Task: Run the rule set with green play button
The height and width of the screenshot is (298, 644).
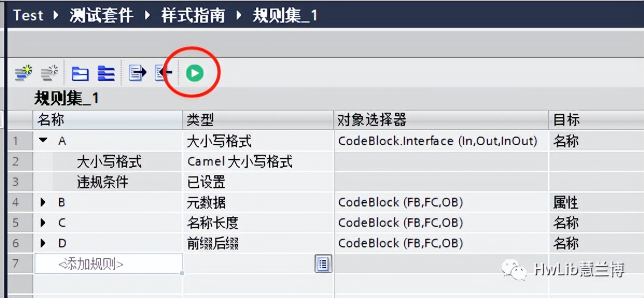Action: coord(194,73)
